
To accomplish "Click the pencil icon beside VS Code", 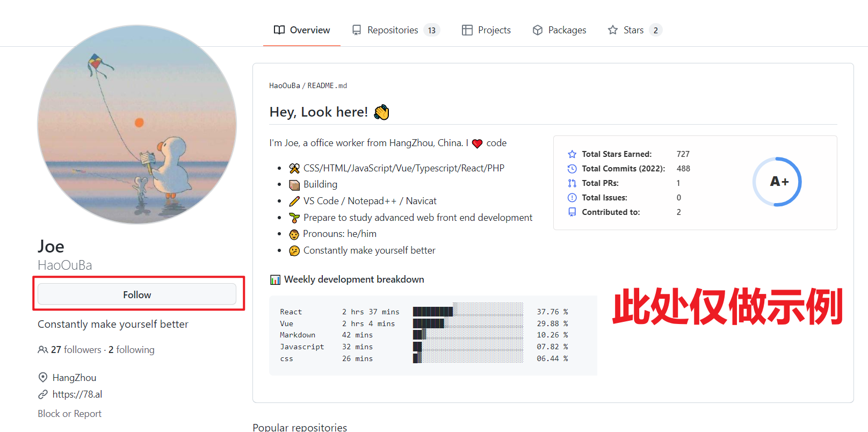I will pos(294,201).
